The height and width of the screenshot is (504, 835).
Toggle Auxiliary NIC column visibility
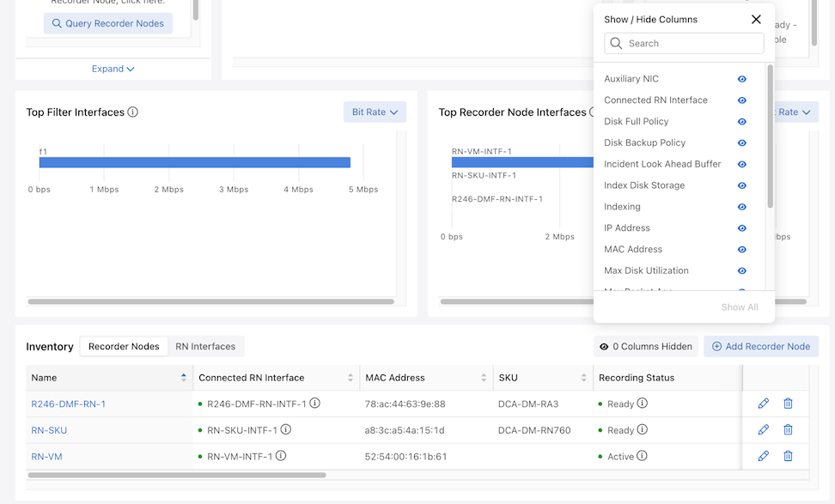point(742,79)
